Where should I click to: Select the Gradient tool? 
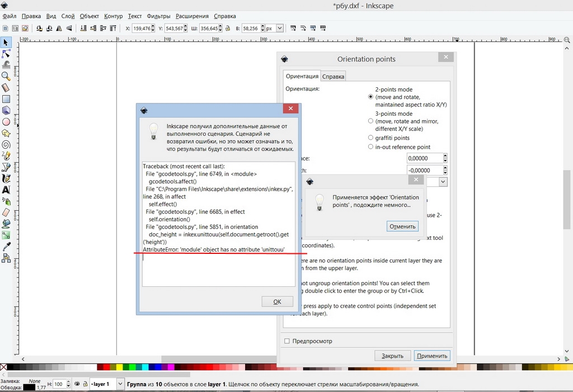pyautogui.click(x=6, y=235)
